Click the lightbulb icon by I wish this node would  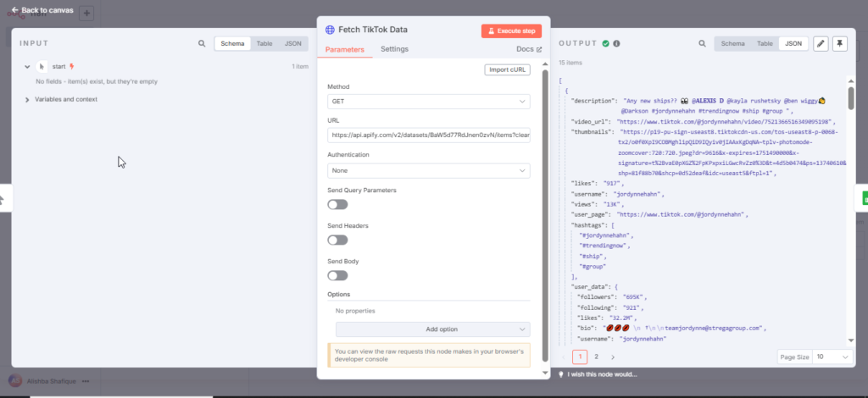pyautogui.click(x=561, y=374)
